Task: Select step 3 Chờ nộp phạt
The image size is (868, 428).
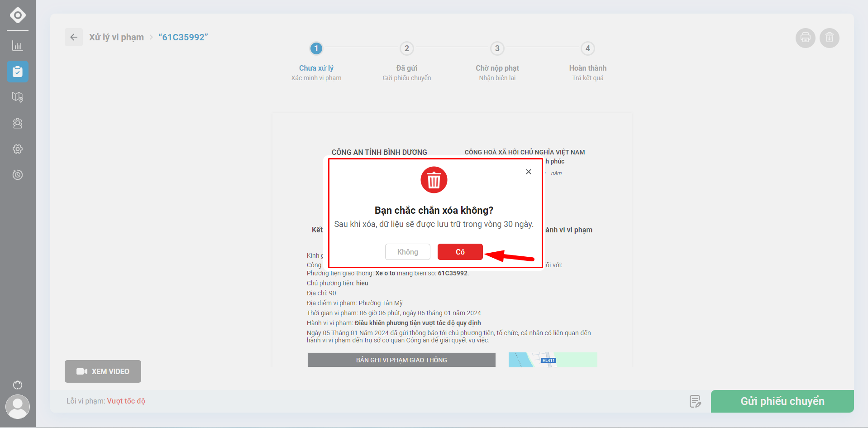Action: pyautogui.click(x=497, y=48)
